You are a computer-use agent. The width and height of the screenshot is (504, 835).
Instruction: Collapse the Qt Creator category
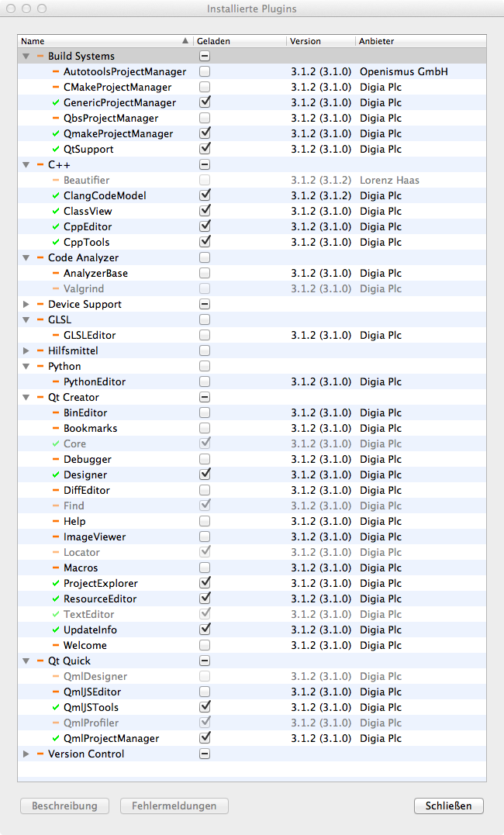pos(26,397)
